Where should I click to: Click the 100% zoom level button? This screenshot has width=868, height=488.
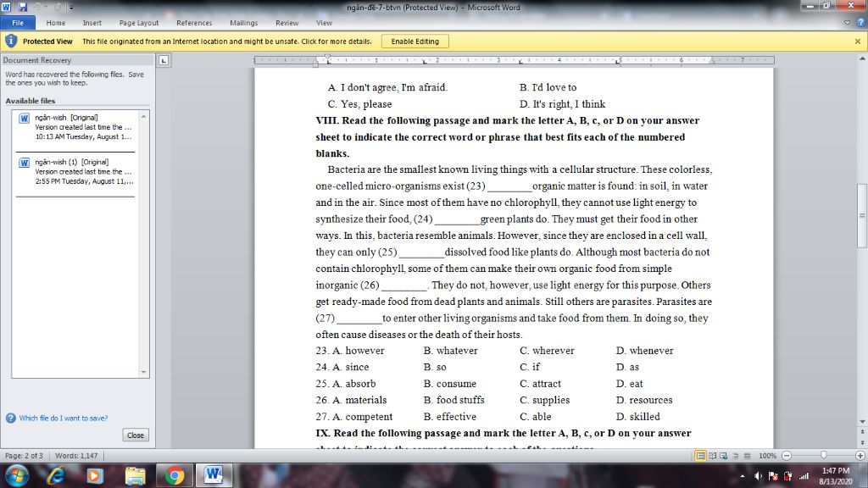pos(767,456)
